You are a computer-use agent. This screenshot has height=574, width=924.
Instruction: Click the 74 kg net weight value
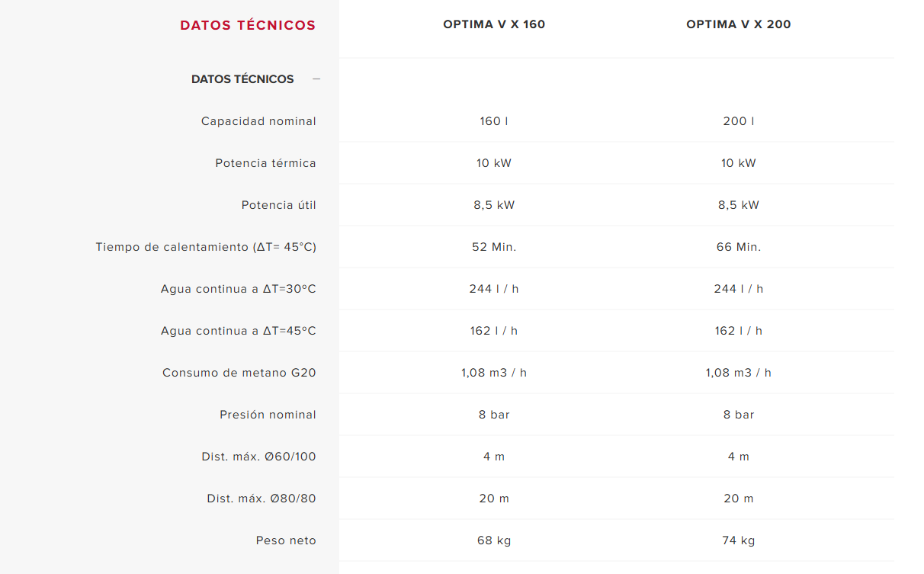point(738,540)
